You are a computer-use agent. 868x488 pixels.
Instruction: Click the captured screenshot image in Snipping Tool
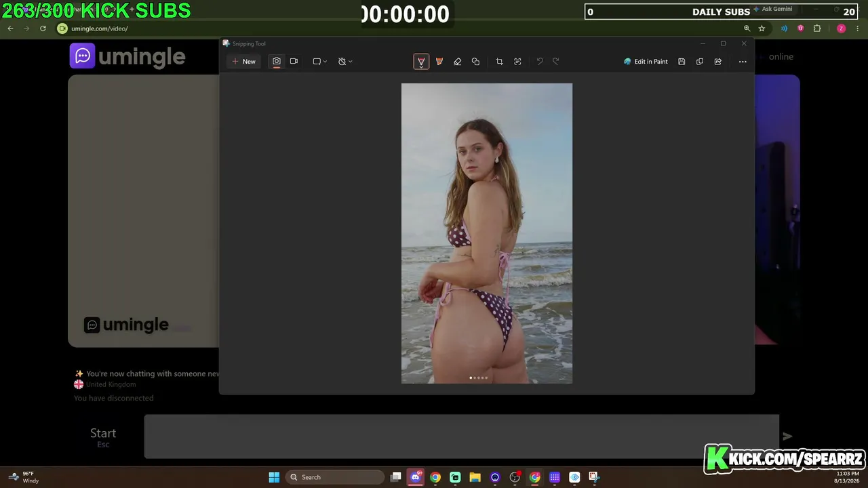(x=487, y=233)
